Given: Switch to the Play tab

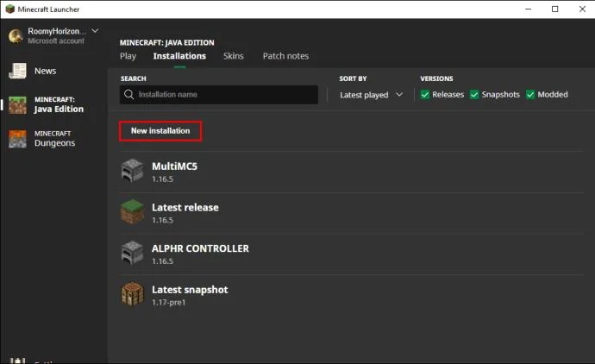Looking at the screenshot, I should tap(128, 56).
